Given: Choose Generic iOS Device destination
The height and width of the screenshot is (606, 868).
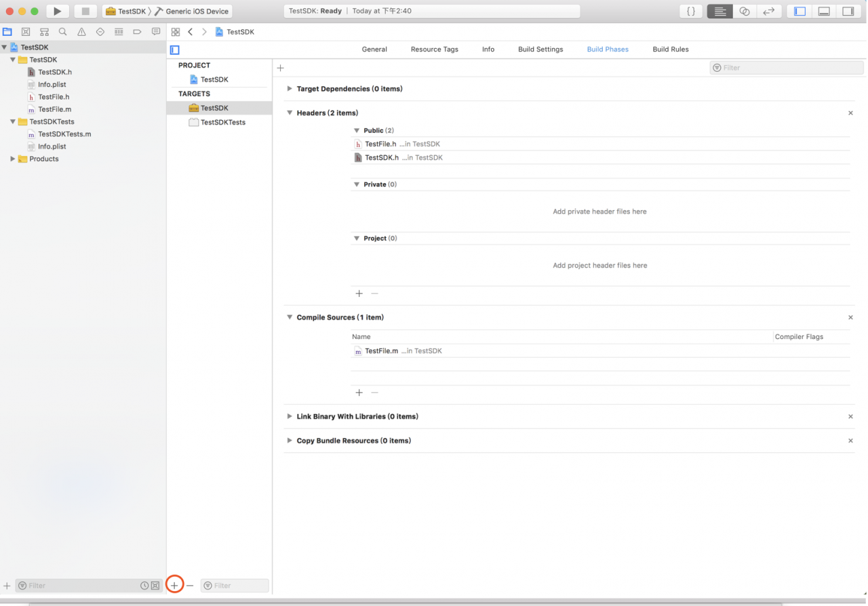Looking at the screenshot, I should (192, 12).
